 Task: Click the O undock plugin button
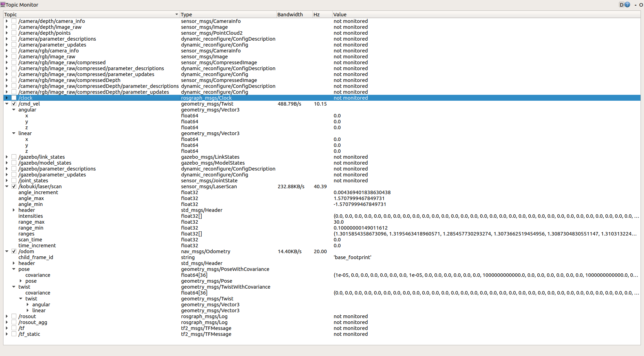coord(641,5)
